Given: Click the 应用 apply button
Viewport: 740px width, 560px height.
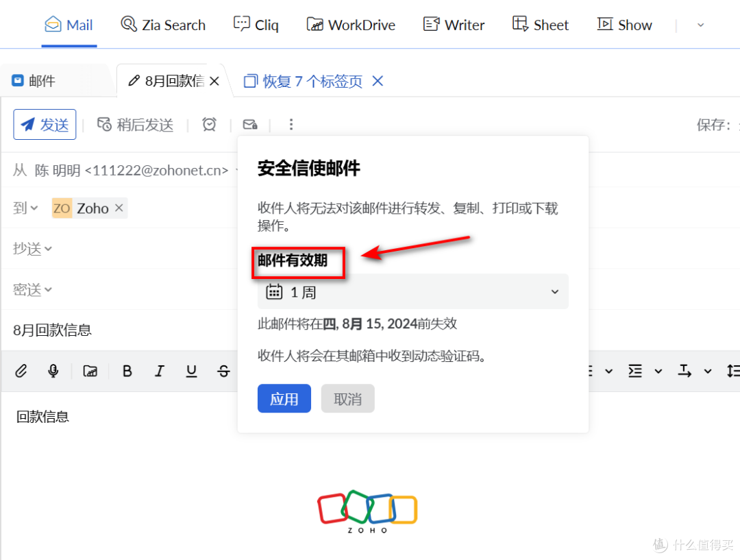Looking at the screenshot, I should pyautogui.click(x=284, y=398).
